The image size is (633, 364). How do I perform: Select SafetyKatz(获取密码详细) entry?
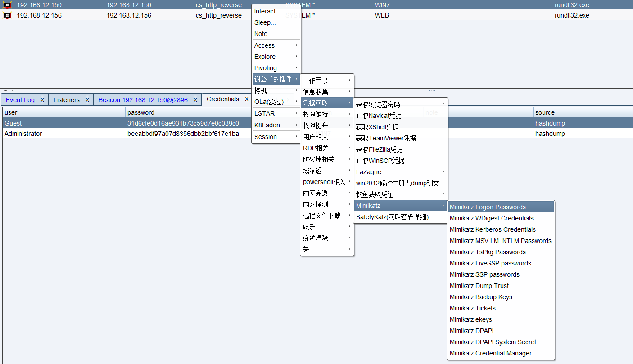pos(401,217)
